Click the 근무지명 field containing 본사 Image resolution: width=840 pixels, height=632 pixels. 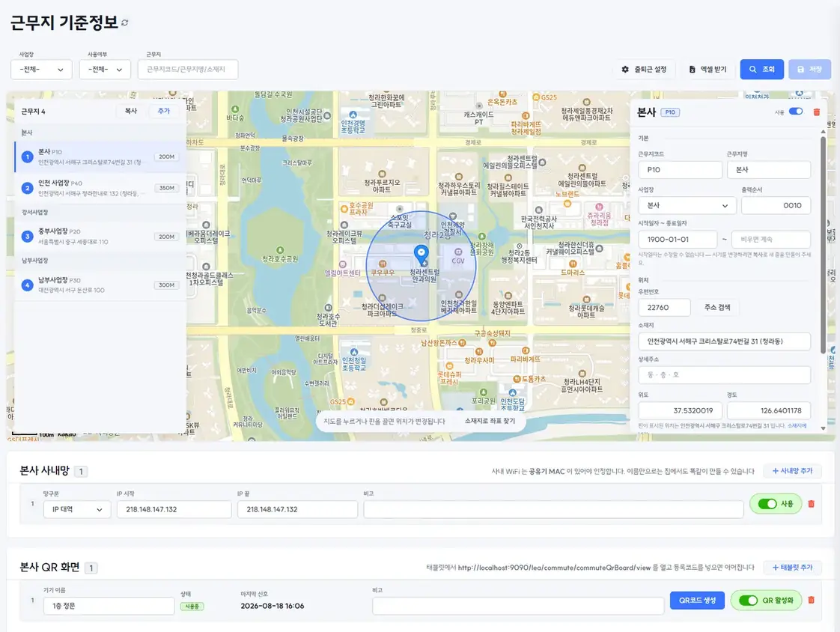click(x=769, y=169)
